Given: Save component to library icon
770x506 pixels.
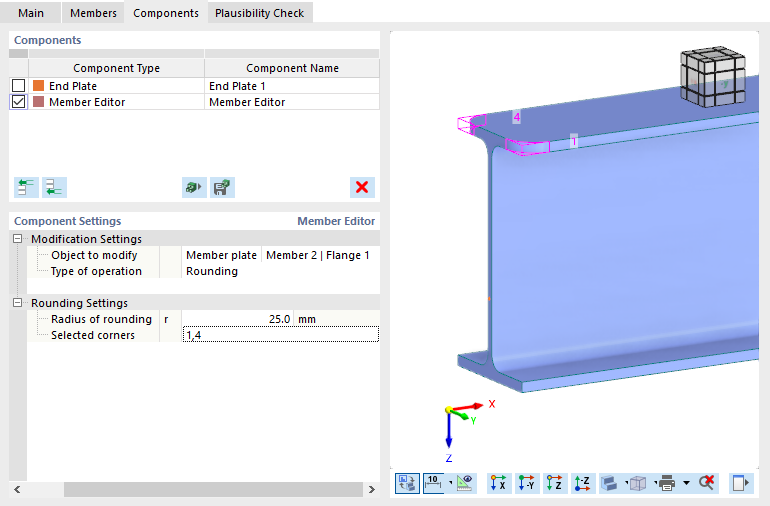Looking at the screenshot, I should [222, 188].
